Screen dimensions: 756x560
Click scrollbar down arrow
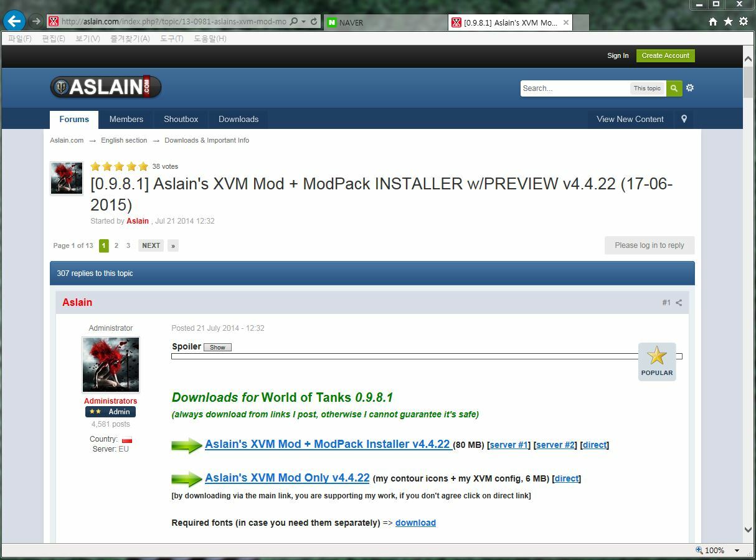click(x=749, y=529)
